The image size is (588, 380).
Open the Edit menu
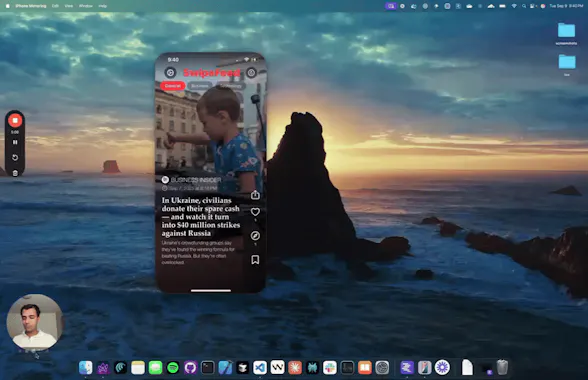click(55, 6)
